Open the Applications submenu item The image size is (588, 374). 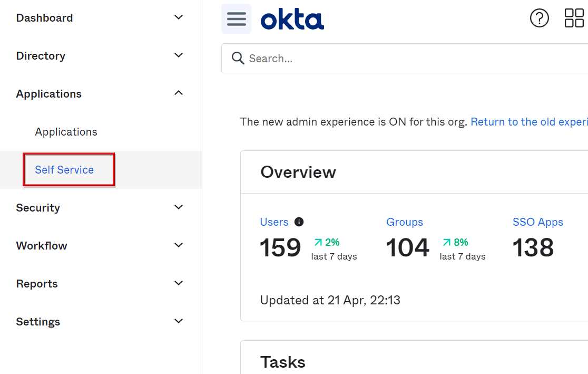point(66,132)
